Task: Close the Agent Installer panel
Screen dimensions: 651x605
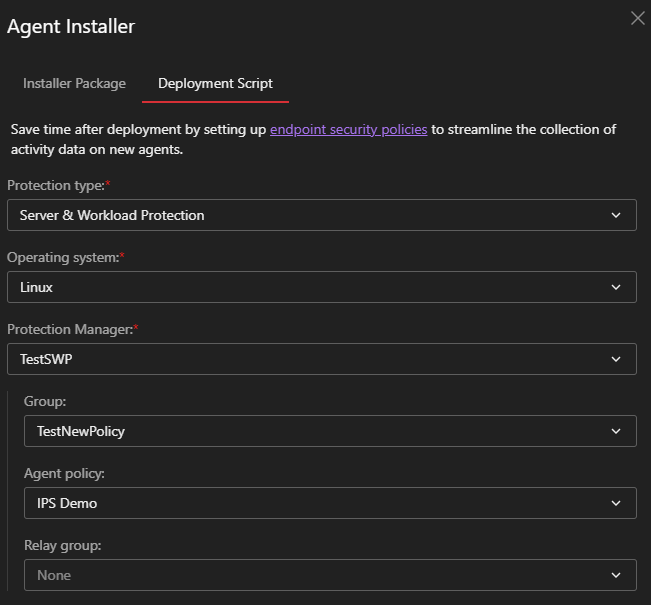Action: pyautogui.click(x=637, y=19)
